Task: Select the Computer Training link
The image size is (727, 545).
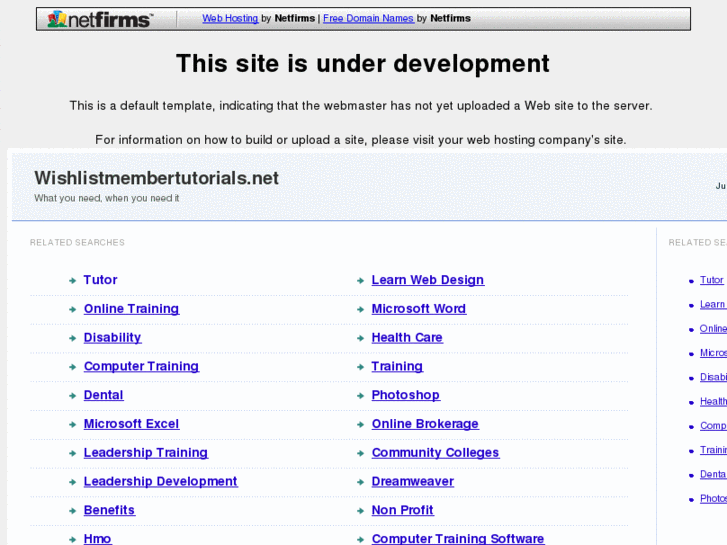Action: point(141,367)
